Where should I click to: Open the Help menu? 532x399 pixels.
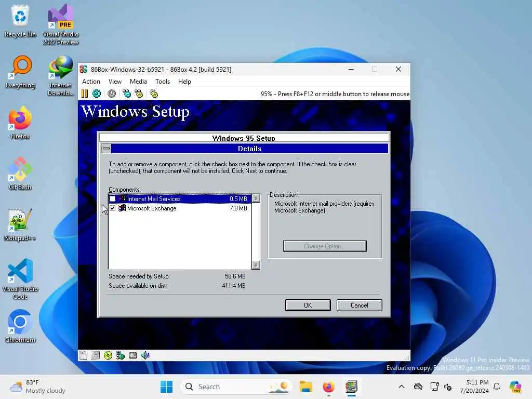(184, 82)
